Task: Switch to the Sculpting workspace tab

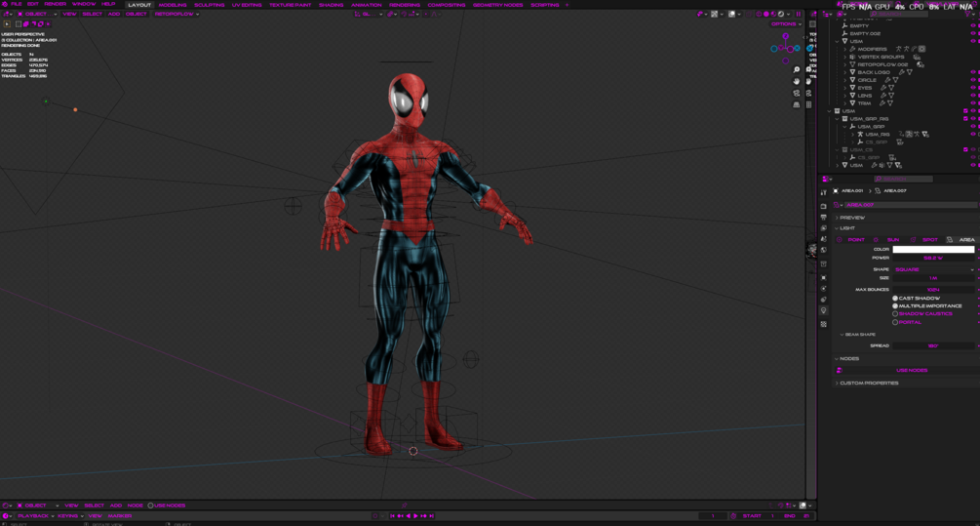Action: 209,5
